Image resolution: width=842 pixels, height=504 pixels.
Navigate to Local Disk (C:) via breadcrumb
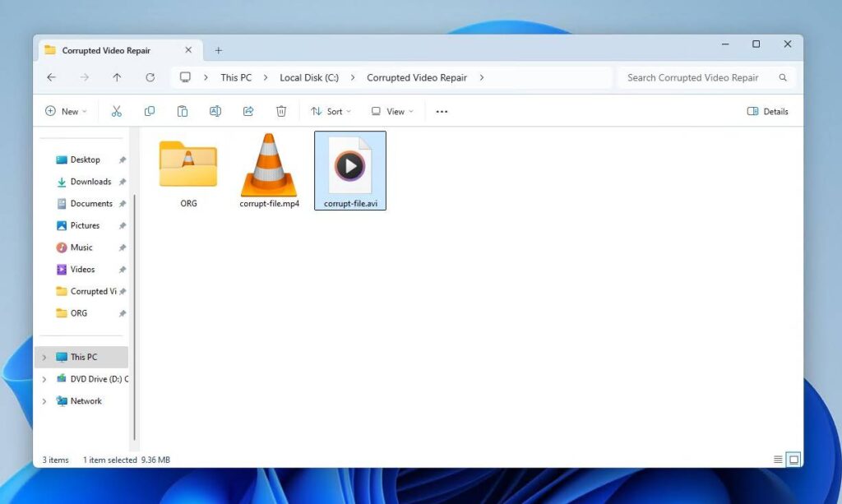coord(308,77)
